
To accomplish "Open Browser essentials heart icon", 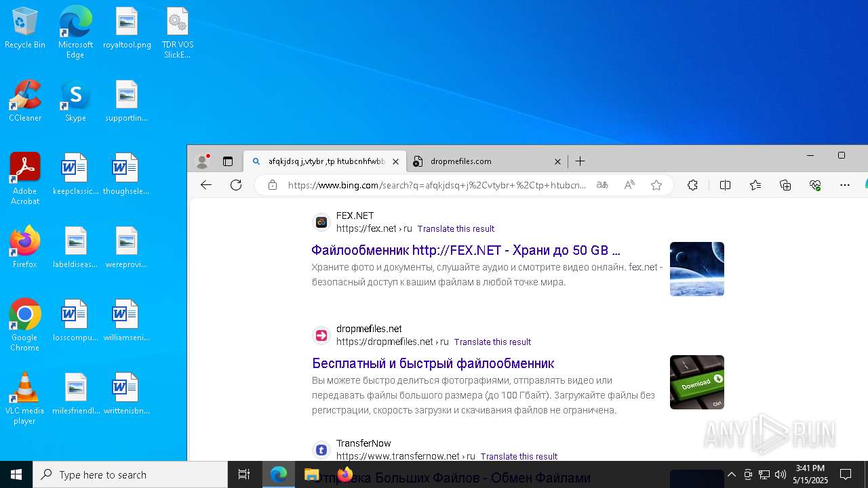I will click(815, 185).
